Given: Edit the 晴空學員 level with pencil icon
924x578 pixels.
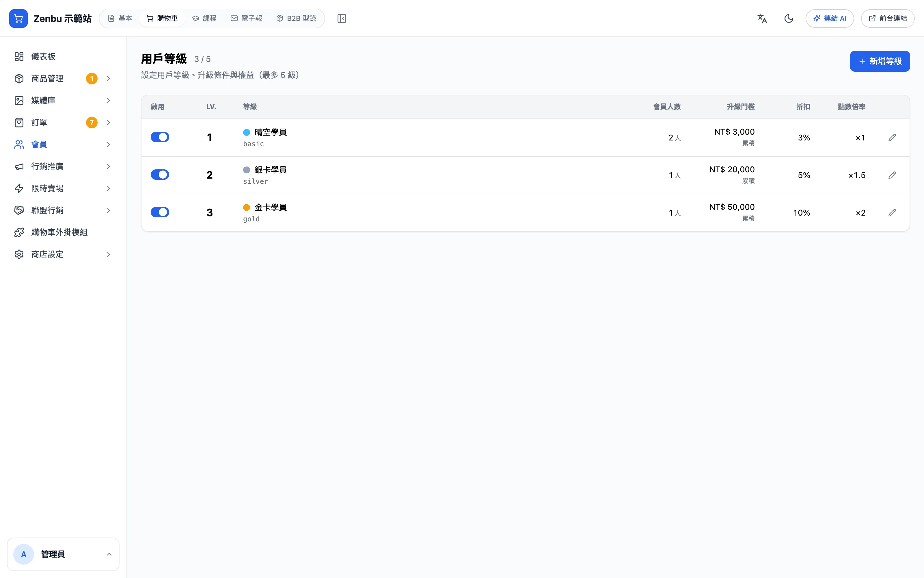Looking at the screenshot, I should point(892,138).
